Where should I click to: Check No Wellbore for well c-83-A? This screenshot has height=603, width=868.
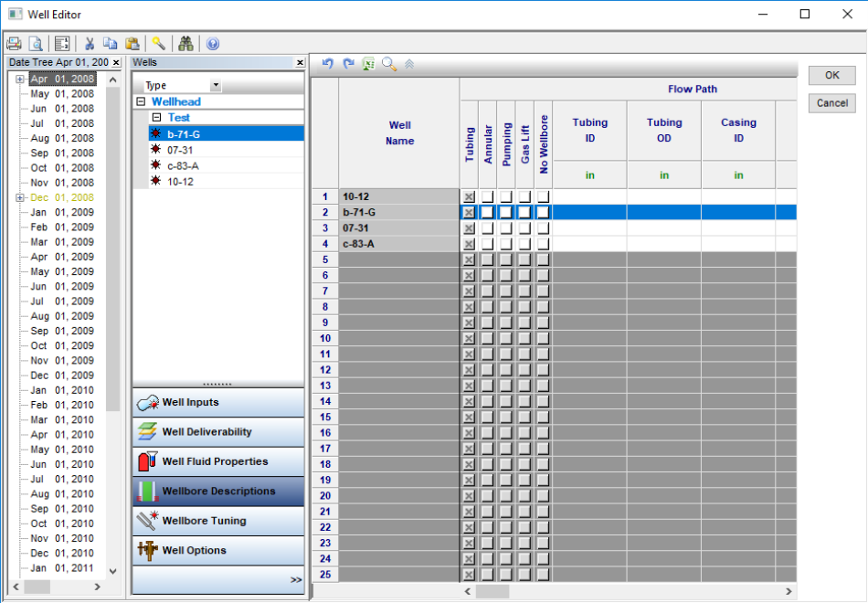point(544,244)
